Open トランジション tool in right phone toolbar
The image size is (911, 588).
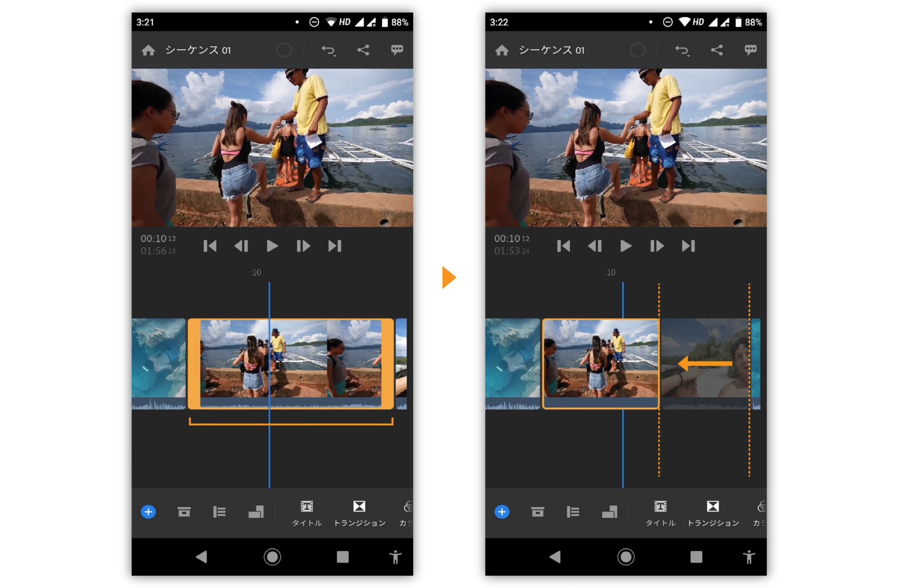pyautogui.click(x=713, y=513)
